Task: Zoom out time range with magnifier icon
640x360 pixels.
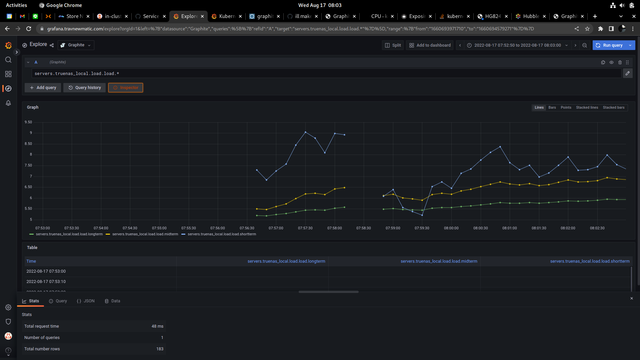Action: [584, 45]
